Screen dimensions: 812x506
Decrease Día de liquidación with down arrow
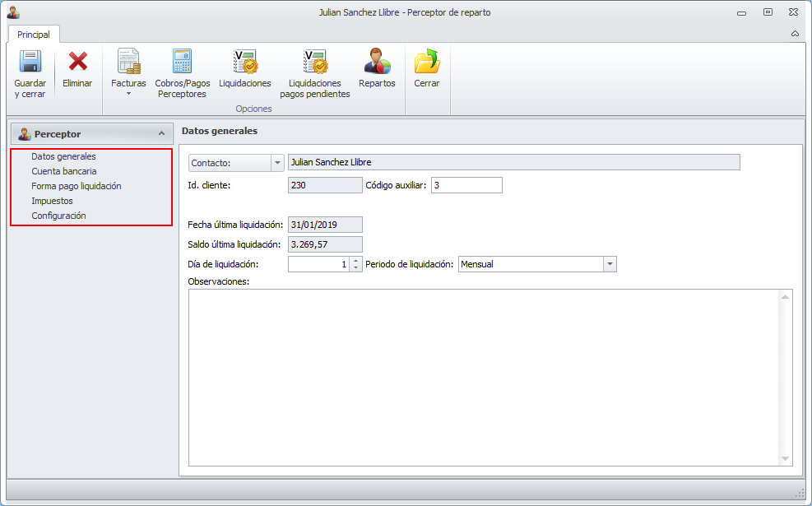point(355,267)
